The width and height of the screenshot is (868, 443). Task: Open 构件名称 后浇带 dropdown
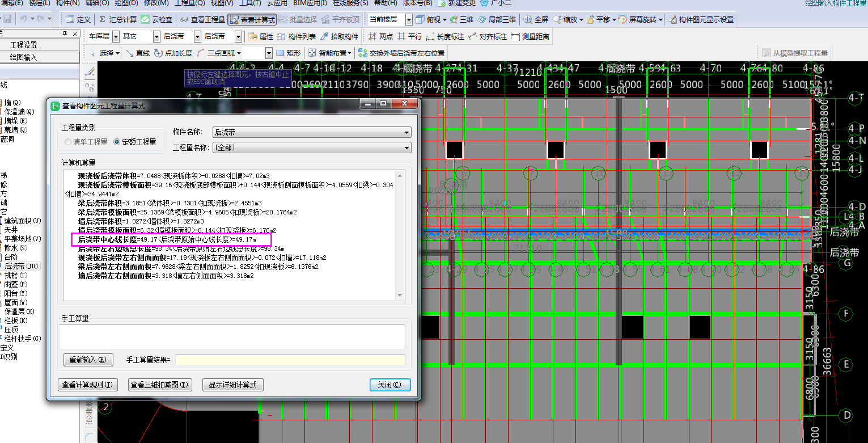(x=312, y=132)
